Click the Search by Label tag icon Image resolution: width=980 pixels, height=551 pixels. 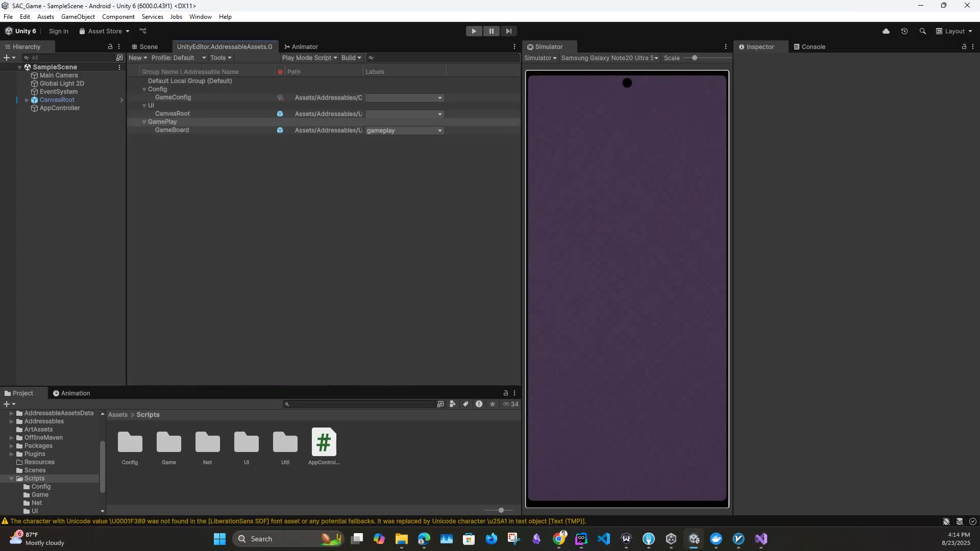point(465,404)
